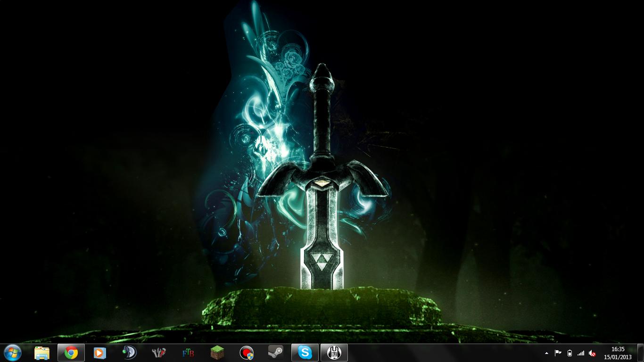Viewport: 644px width, 362px height.
Task: Switch to Skype in taskbar
Action: (x=305, y=353)
